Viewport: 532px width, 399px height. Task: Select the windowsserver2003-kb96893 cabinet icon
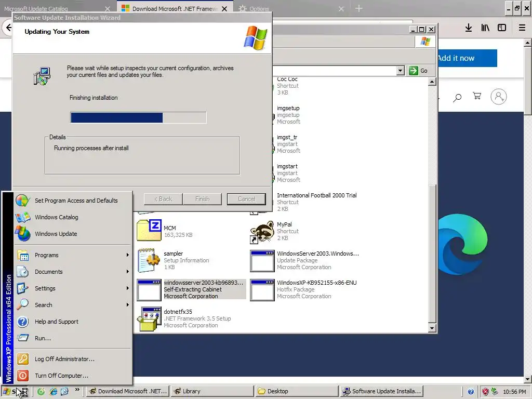click(x=149, y=290)
